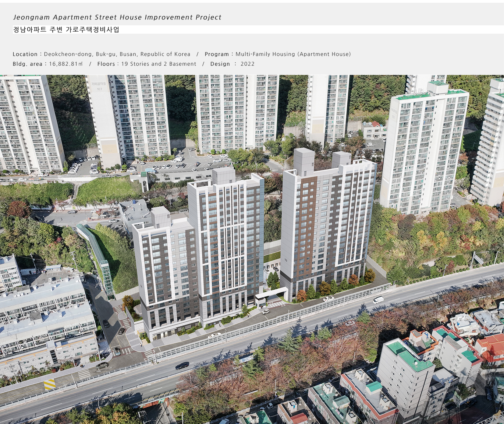The height and width of the screenshot is (424, 504).
Task: Click the value '16,882.81㎡'
Action: pos(66,64)
